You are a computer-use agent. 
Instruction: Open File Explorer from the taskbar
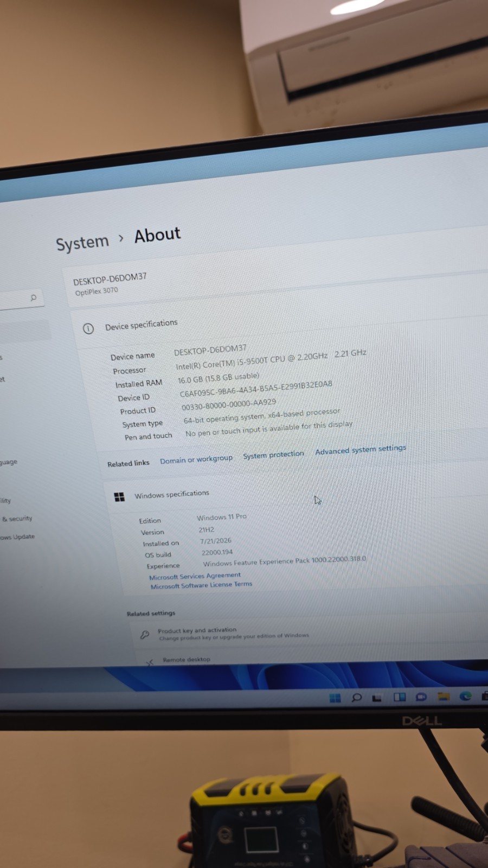(x=444, y=696)
